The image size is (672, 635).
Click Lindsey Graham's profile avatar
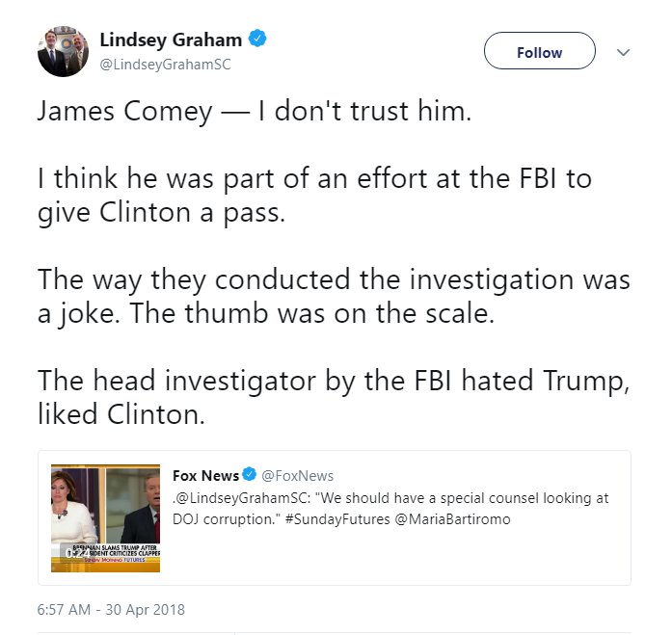(64, 51)
